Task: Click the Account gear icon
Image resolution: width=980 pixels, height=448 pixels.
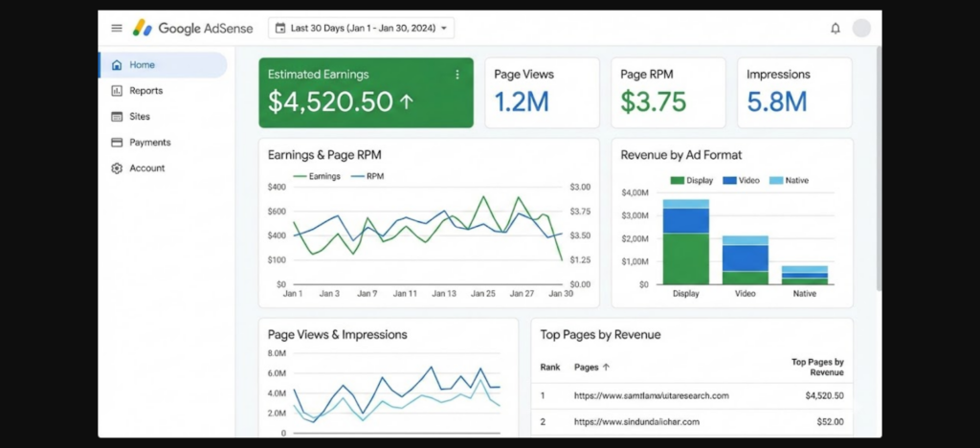Action: 117,168
